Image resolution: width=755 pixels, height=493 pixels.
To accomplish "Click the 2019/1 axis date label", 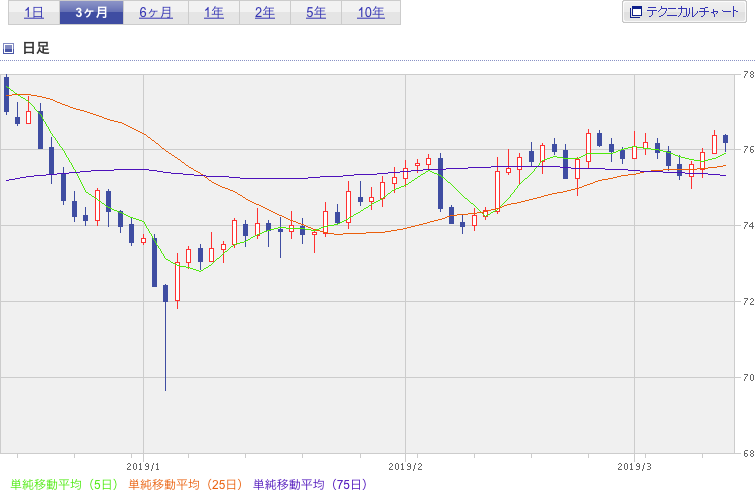I will 143,467.
